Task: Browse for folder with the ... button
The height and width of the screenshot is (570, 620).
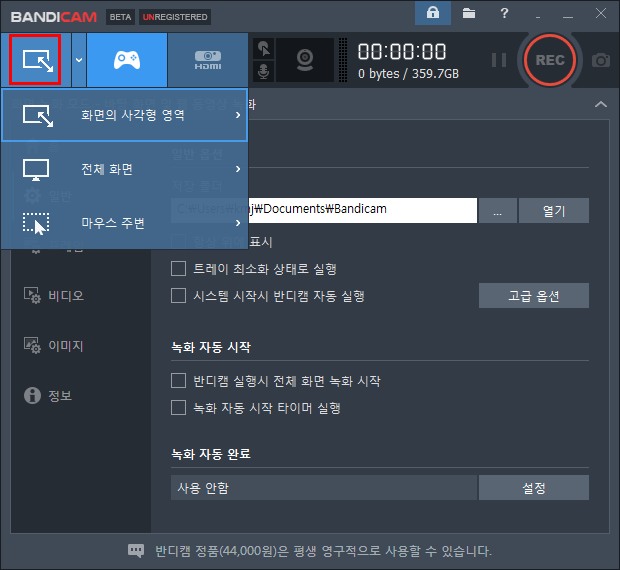Action: click(x=497, y=210)
